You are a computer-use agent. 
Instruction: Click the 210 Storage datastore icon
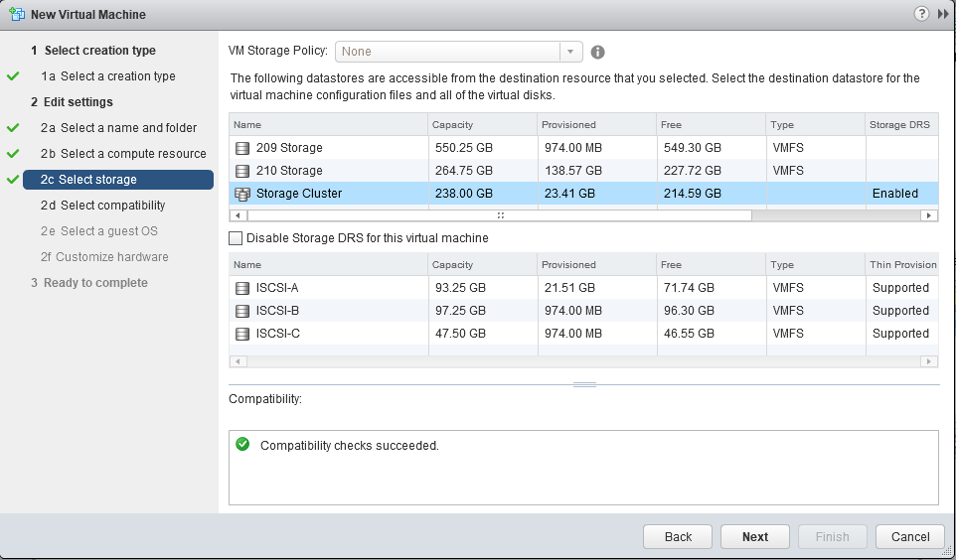click(x=242, y=171)
